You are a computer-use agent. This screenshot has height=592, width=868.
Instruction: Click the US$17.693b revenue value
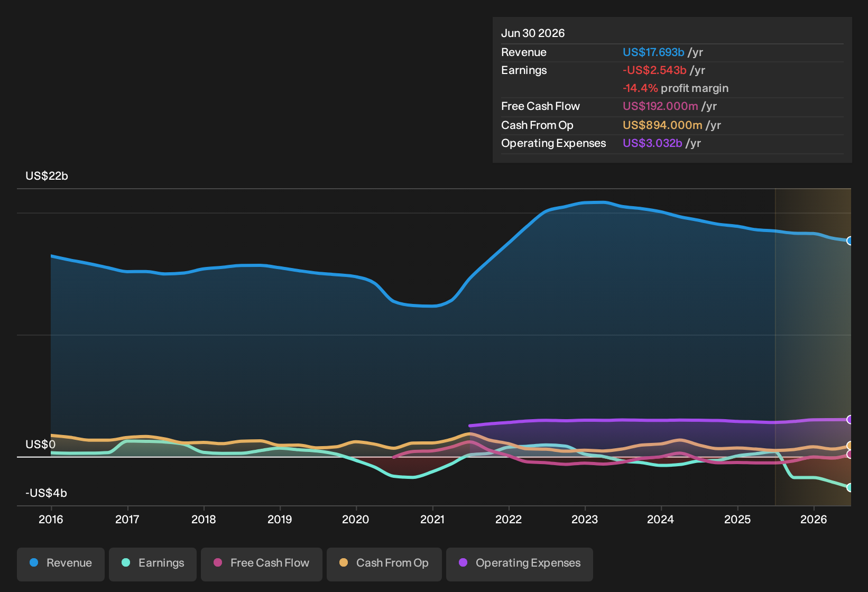(x=653, y=52)
